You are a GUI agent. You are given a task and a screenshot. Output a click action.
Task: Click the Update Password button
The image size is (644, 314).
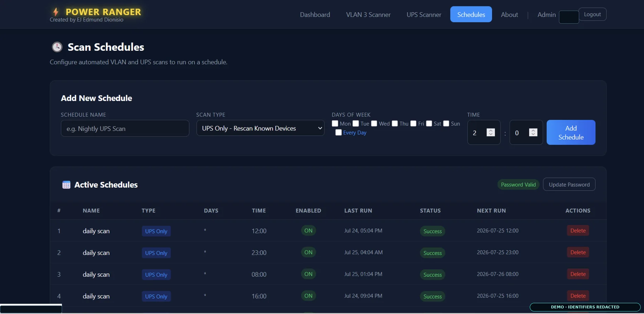pyautogui.click(x=569, y=184)
